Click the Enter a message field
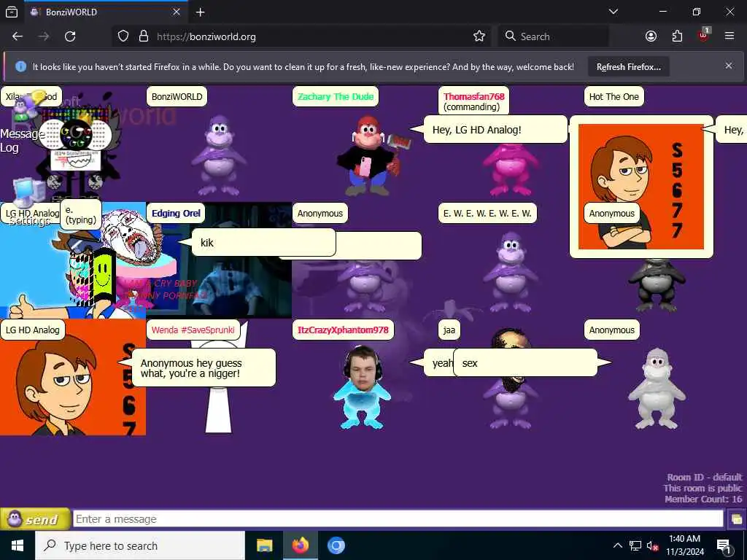 coord(398,518)
